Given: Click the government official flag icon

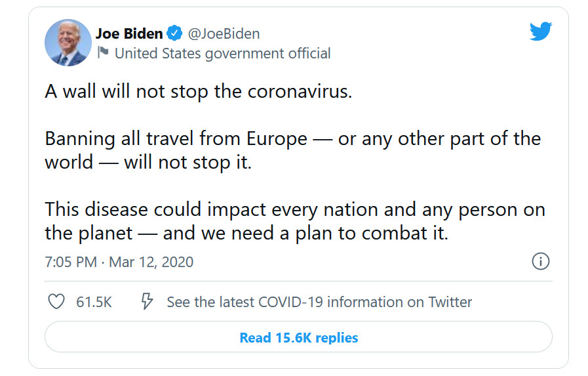Looking at the screenshot, I should [103, 53].
